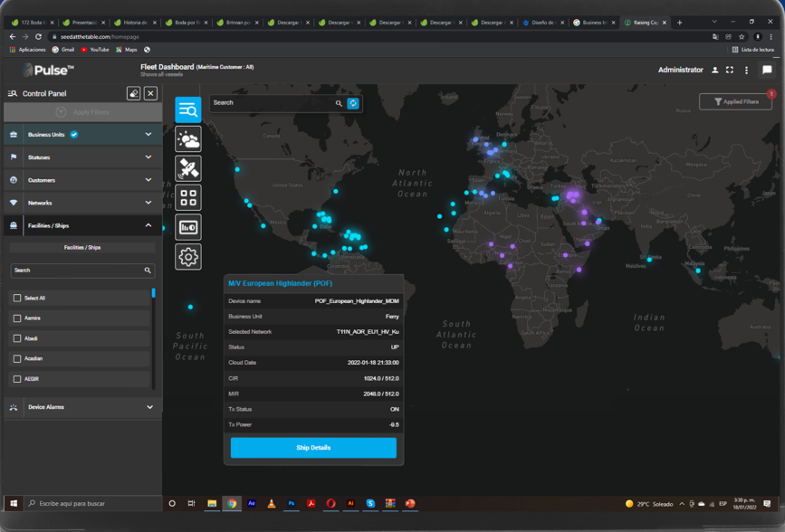Open the weather overlay icon

click(x=188, y=139)
